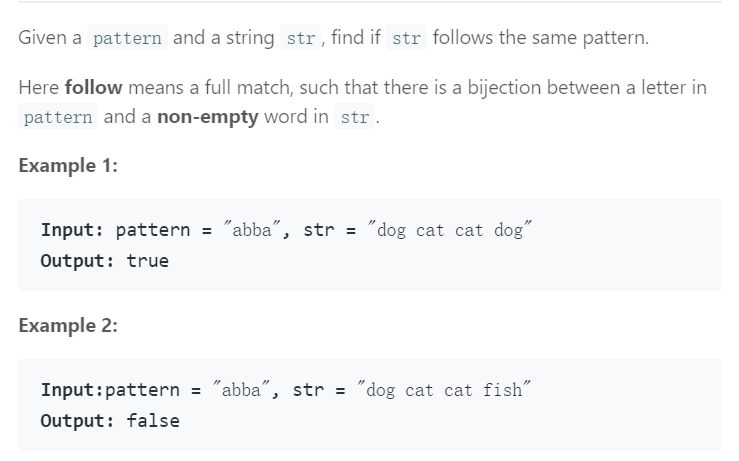This screenshot has height=461, width=739.
Task: Select the "Example 1:" heading
Action: pyautogui.click(x=68, y=166)
